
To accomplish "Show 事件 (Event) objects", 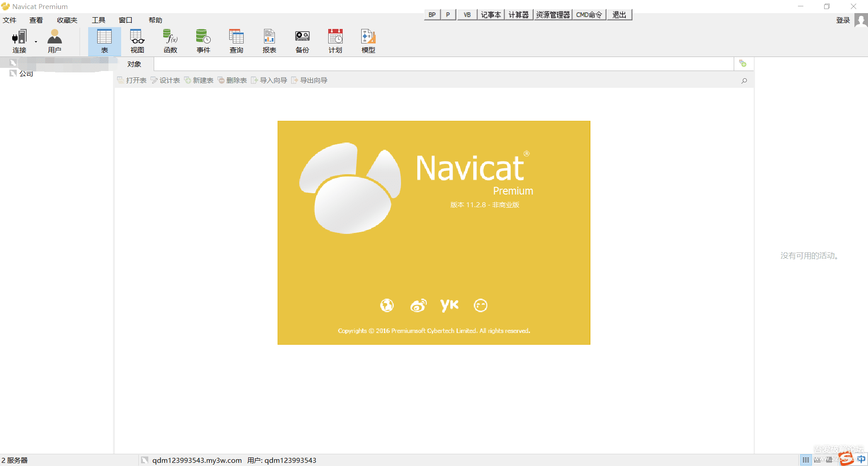I will 203,41.
